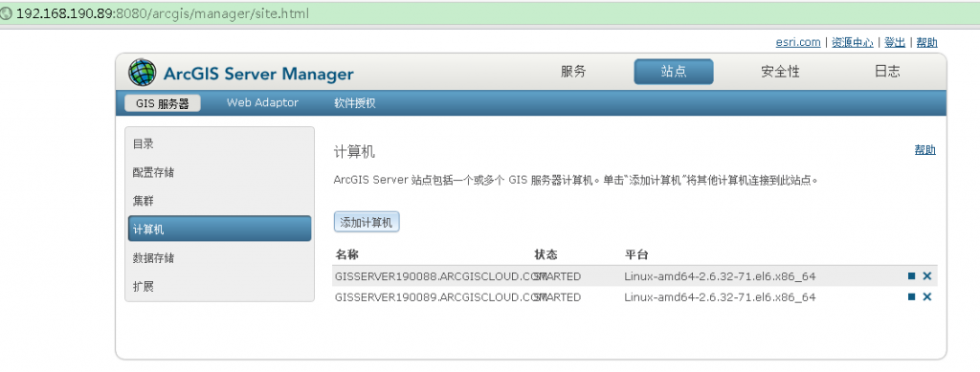The image size is (980, 372).
Task: Click the 平台 column header
Action: click(x=636, y=254)
